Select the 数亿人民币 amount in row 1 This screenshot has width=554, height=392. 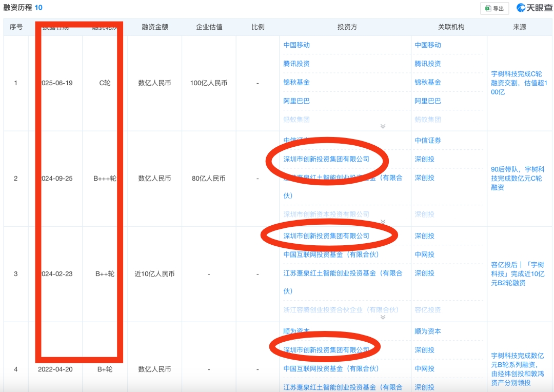tap(154, 83)
